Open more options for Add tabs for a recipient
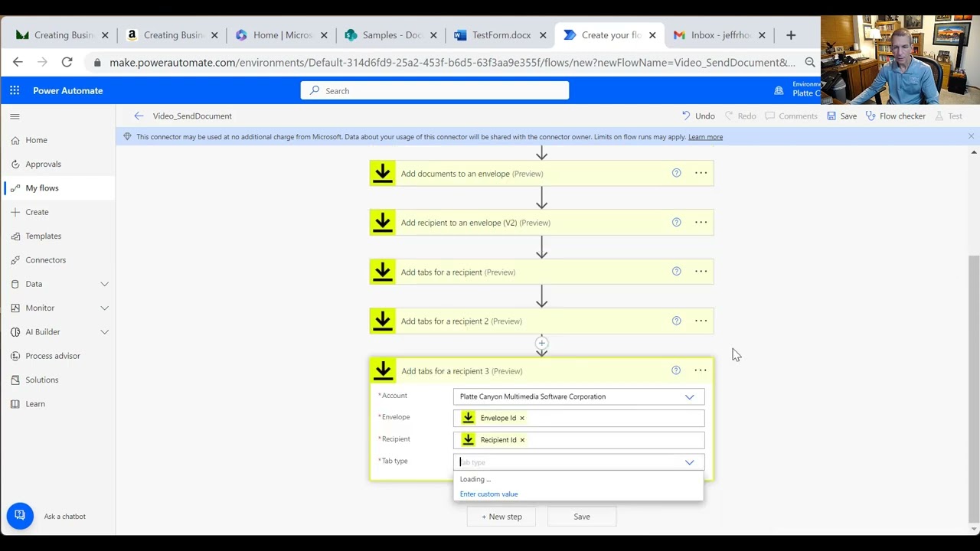 click(701, 271)
